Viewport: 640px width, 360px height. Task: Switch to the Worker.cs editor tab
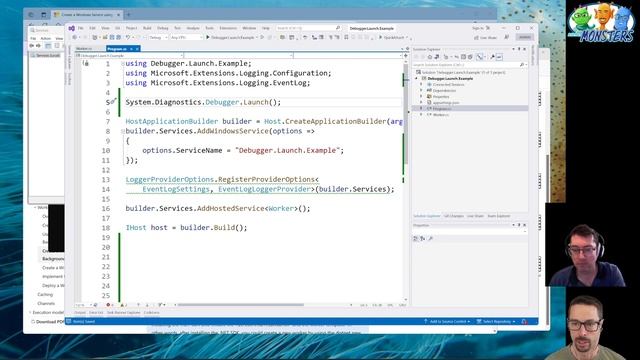(84, 49)
